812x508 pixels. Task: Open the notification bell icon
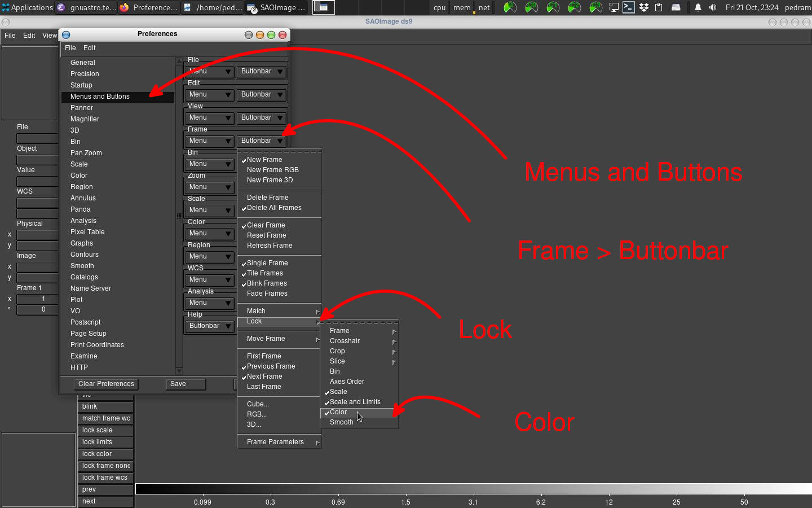click(698, 7)
